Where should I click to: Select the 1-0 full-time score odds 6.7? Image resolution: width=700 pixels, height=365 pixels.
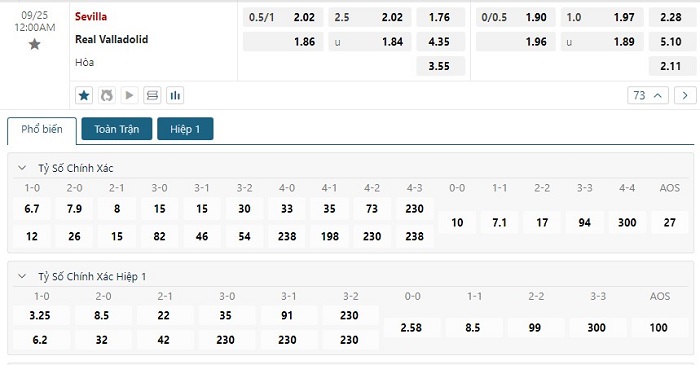32,208
